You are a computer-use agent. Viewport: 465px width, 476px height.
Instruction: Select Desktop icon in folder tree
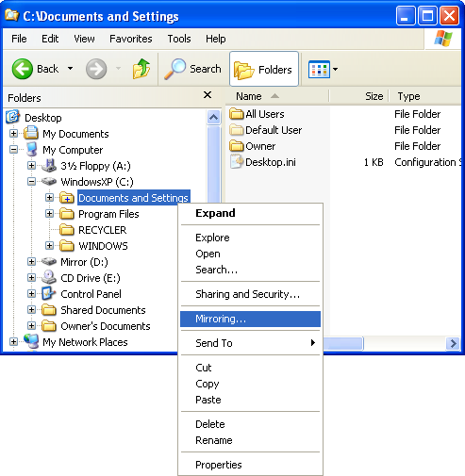12,117
